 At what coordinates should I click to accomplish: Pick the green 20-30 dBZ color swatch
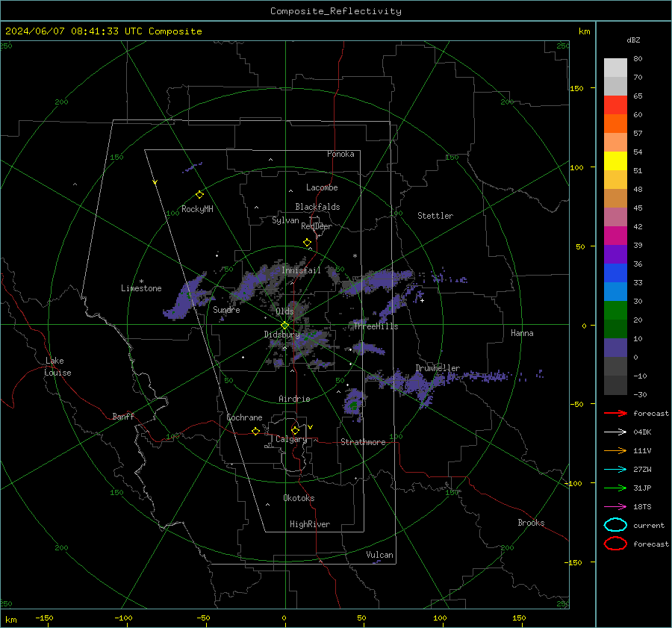tap(615, 311)
